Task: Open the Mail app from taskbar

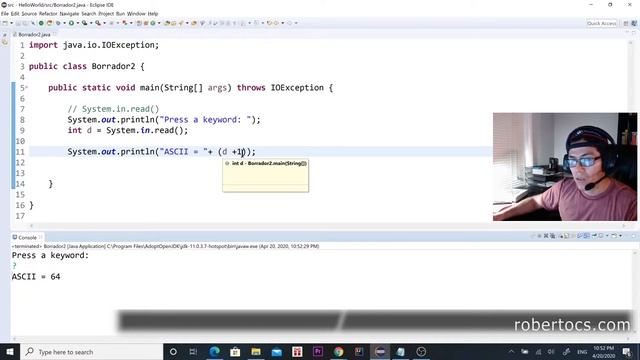Action: (x=276, y=351)
